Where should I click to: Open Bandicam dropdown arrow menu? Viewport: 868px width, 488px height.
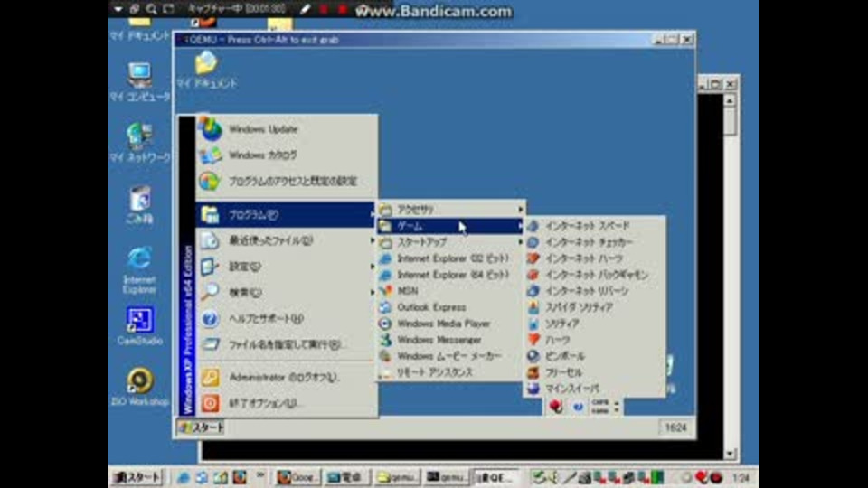pyautogui.click(x=118, y=9)
